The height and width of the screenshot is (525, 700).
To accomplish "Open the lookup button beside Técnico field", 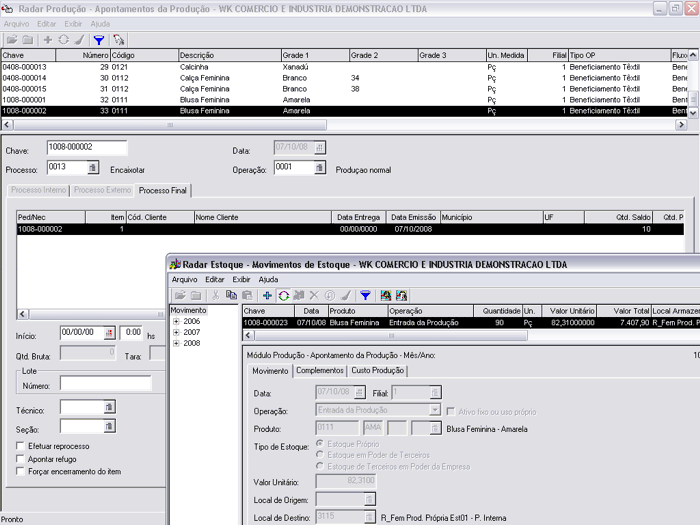I will pyautogui.click(x=109, y=407).
